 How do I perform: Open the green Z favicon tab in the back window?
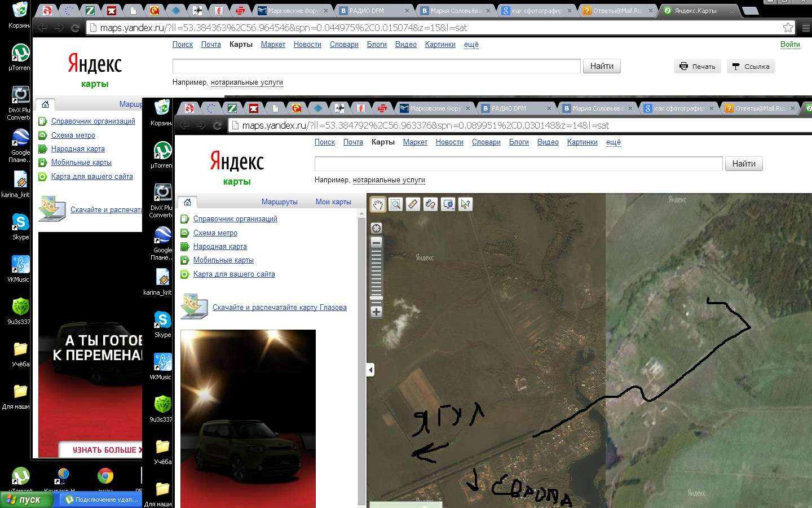pos(90,11)
